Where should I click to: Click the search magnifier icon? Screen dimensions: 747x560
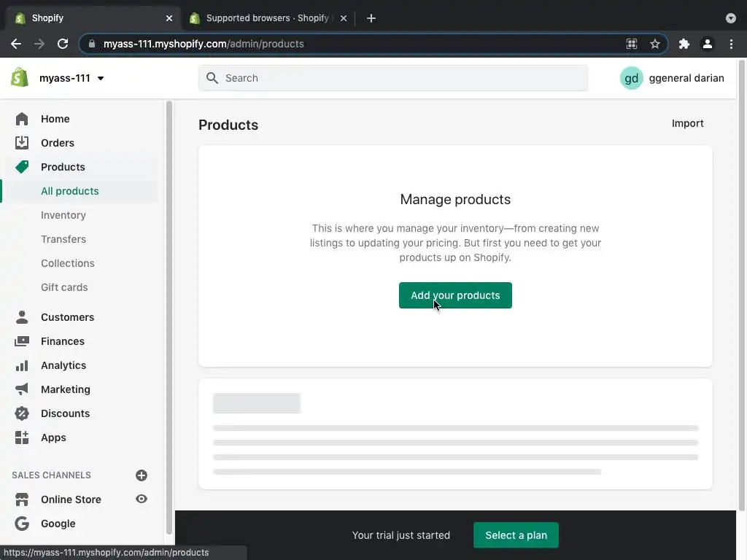click(212, 78)
